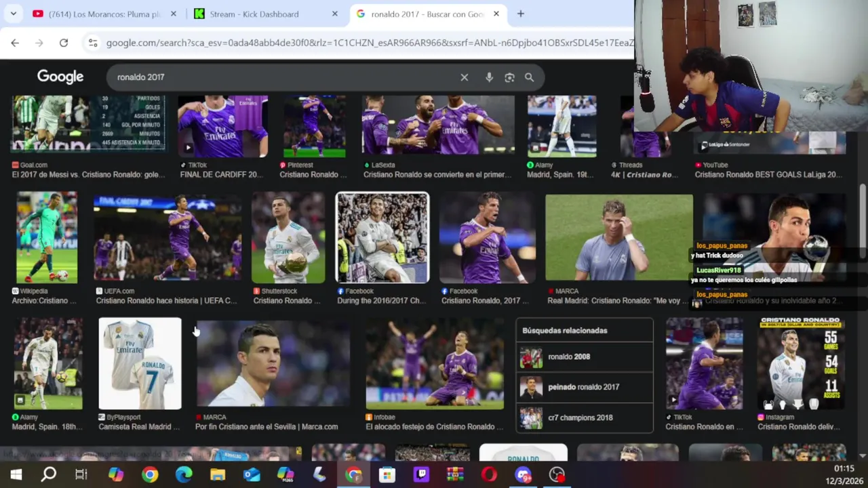Image resolution: width=868 pixels, height=488 pixels.
Task: Open File Explorer from taskbar
Action: point(218,474)
